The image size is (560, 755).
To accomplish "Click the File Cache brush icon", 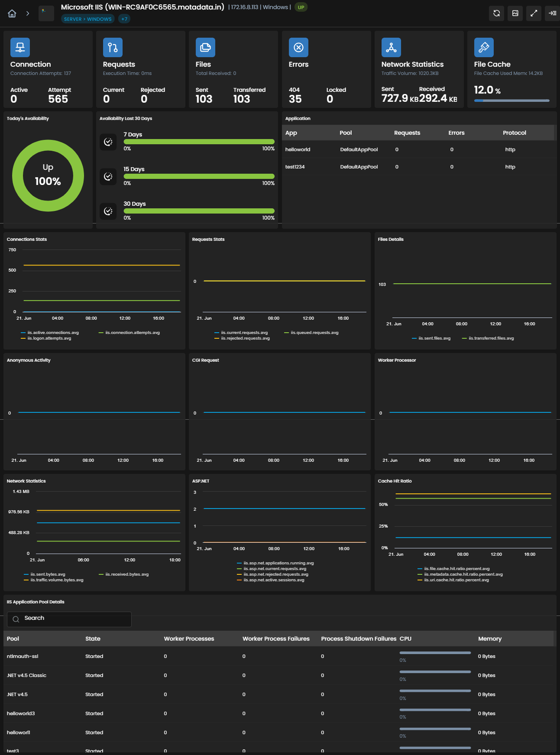I will pyautogui.click(x=484, y=48).
